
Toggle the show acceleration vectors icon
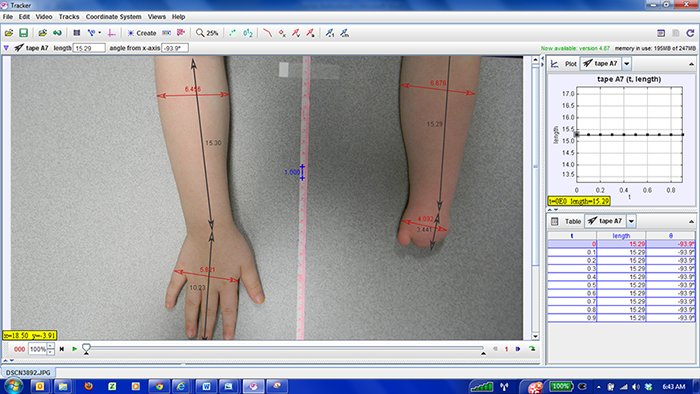pyautogui.click(x=310, y=33)
